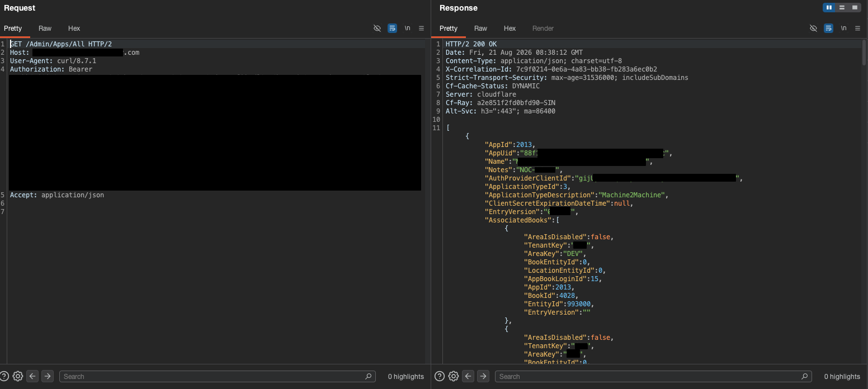Image resolution: width=868 pixels, height=389 pixels.
Task: Click 'Content-Type: application/json' response header
Action: [x=534, y=61]
